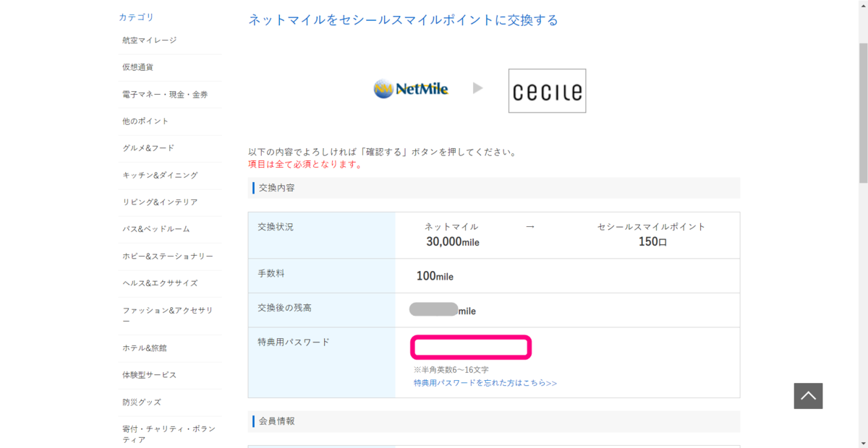Click the 30,000mile value
This screenshot has height=448, width=868.
[452, 242]
